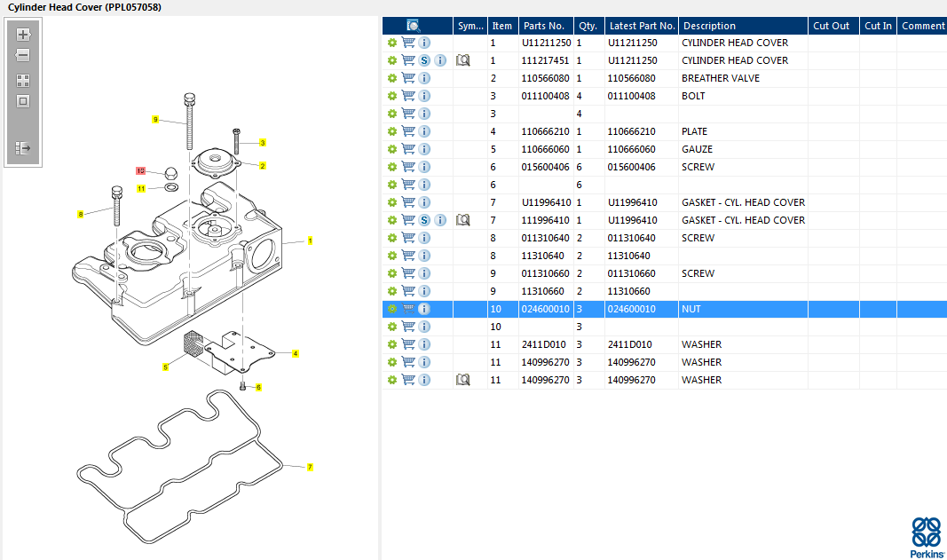Zoom in on the parts diagram
947x560 pixels.
pos(23,35)
